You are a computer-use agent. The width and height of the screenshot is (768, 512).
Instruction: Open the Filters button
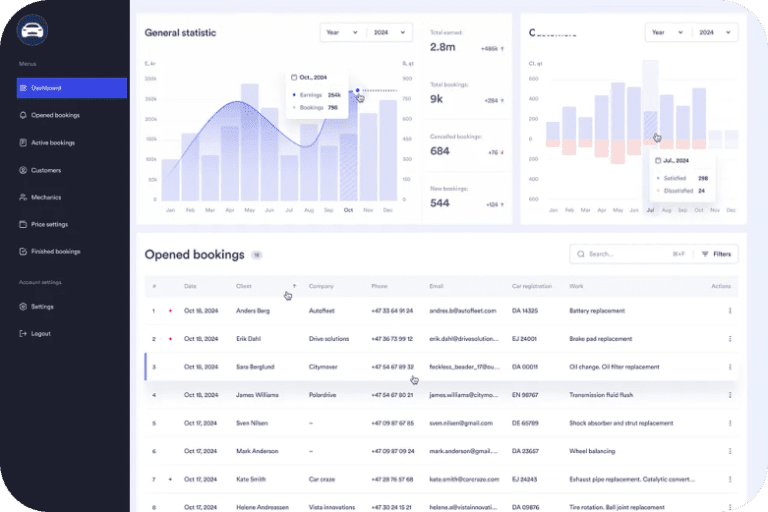(x=716, y=254)
